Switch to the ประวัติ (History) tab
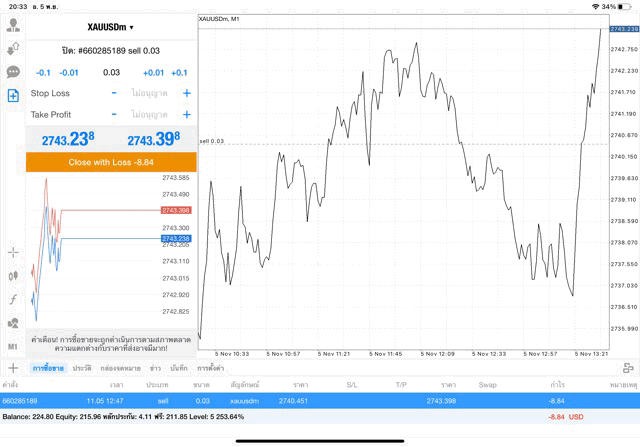640x447 pixels. click(x=82, y=368)
